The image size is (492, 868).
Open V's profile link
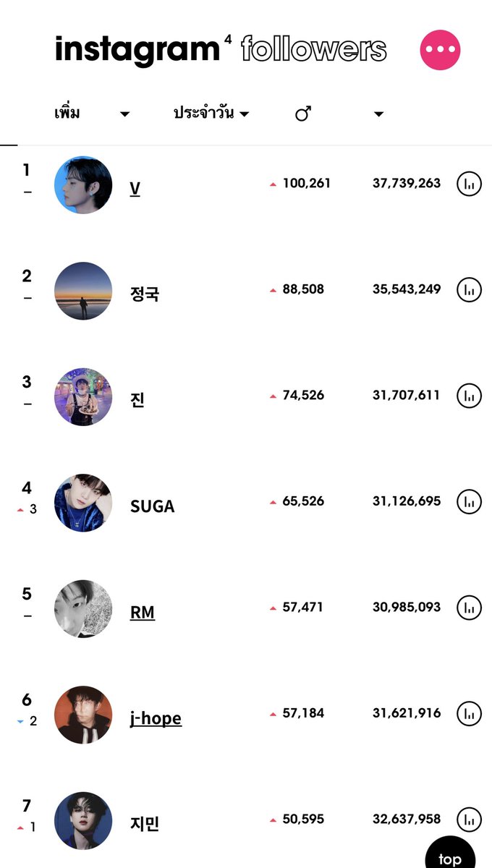tap(135, 189)
